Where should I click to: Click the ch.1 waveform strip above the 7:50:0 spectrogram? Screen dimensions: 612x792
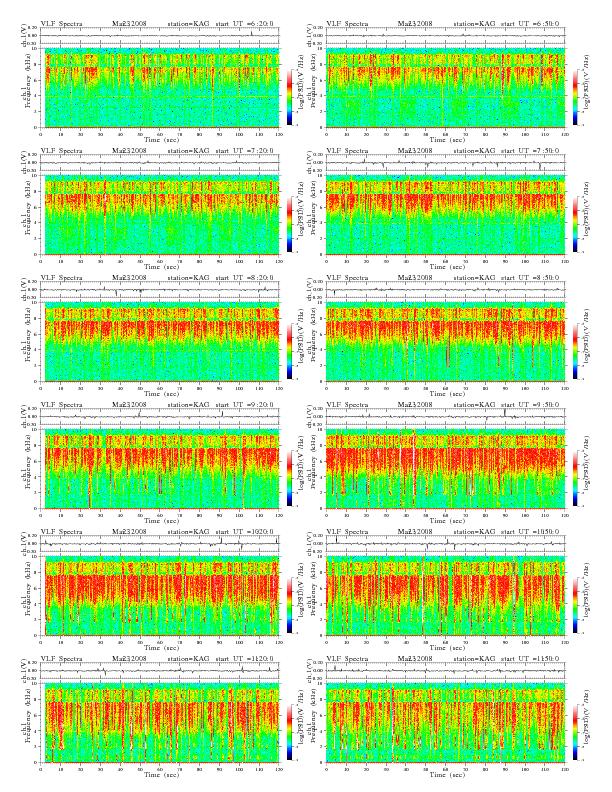tap(445, 163)
